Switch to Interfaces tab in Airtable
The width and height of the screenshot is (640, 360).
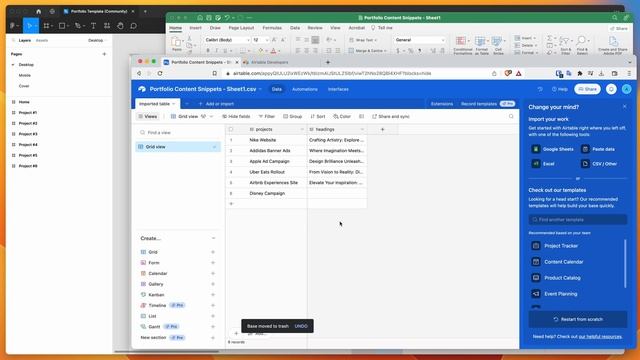[338, 89]
